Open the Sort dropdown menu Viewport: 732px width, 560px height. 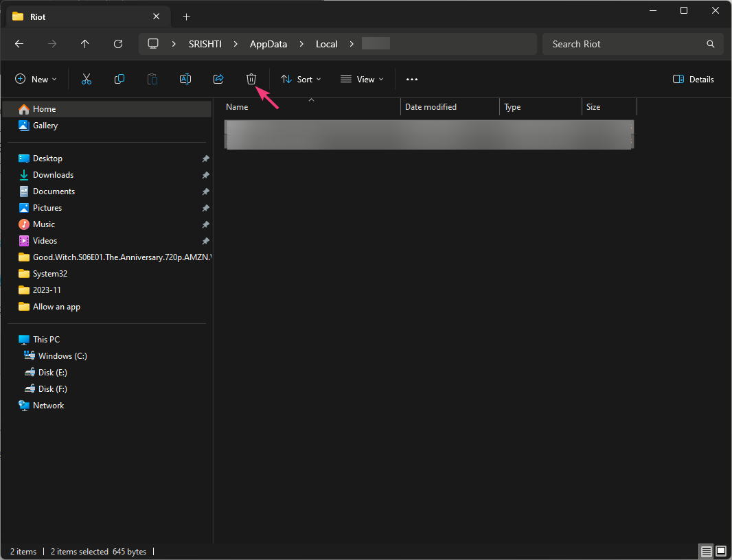click(301, 80)
